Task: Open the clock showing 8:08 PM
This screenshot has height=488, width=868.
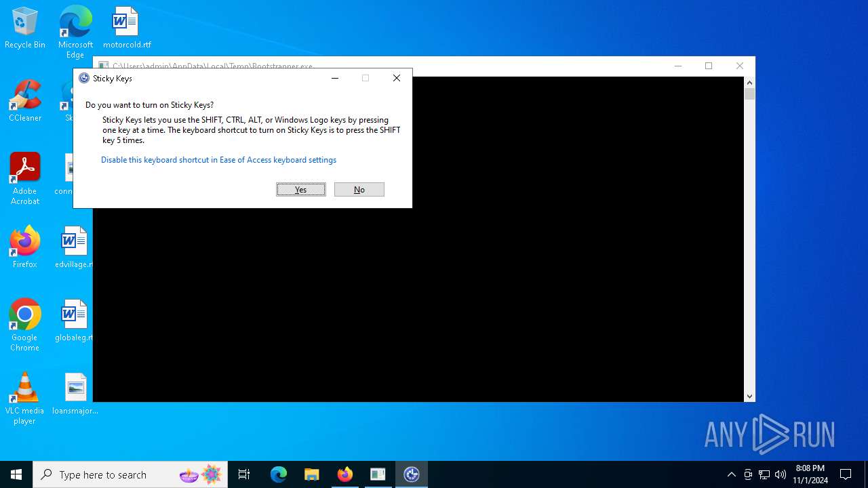Action: [810, 474]
